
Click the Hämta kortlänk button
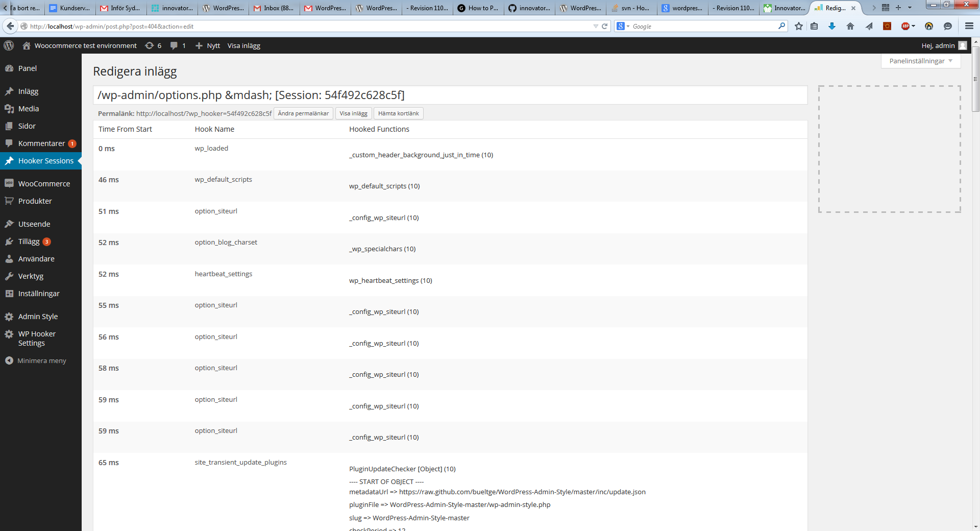coord(399,113)
